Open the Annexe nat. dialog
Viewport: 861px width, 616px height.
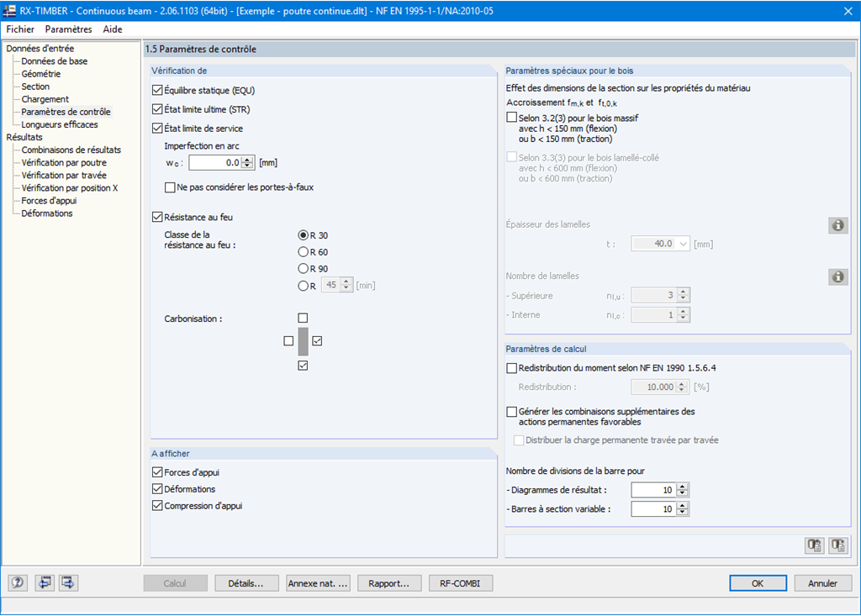pos(318,582)
